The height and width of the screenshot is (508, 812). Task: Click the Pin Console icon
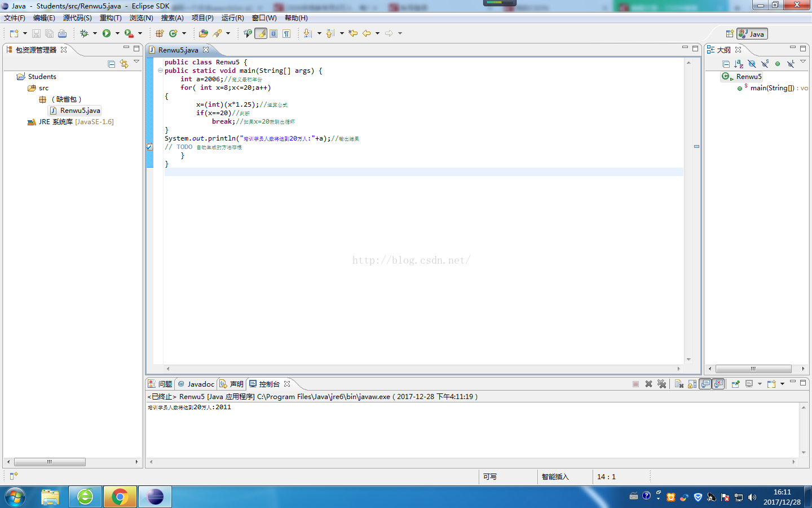(x=735, y=384)
